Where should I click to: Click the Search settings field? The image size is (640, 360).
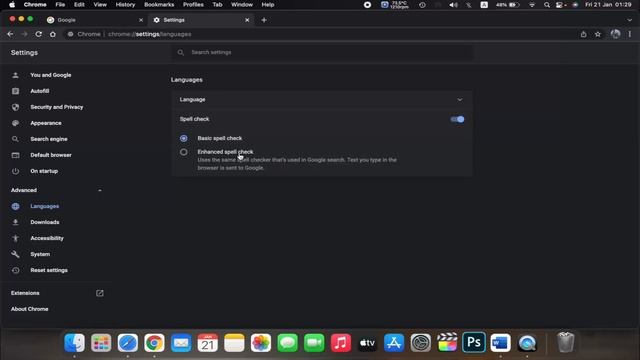click(x=322, y=52)
